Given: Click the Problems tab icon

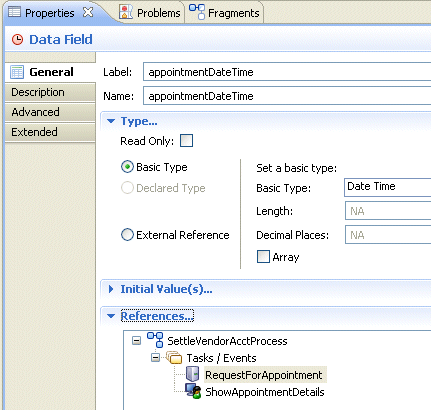Looking at the screenshot, I should point(126,12).
